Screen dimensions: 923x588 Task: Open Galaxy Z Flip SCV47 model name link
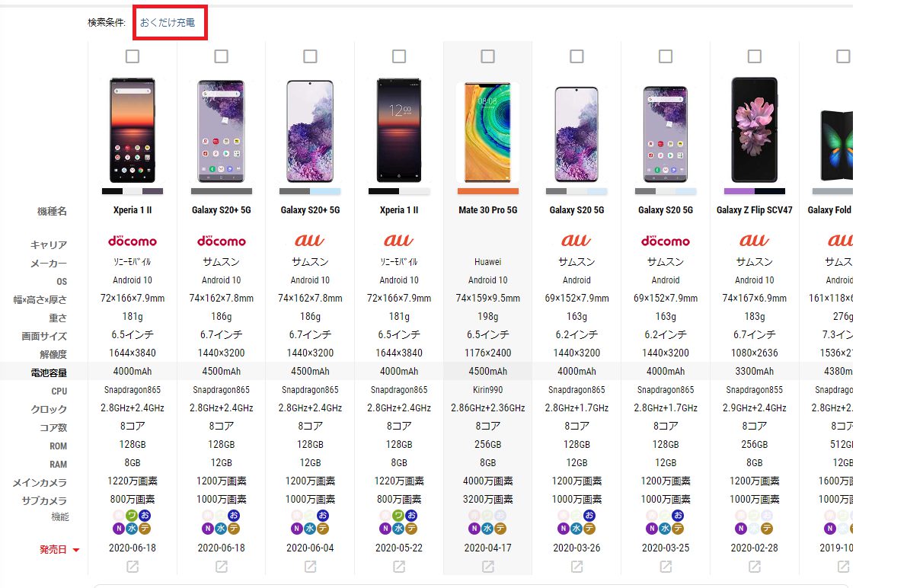coord(755,210)
